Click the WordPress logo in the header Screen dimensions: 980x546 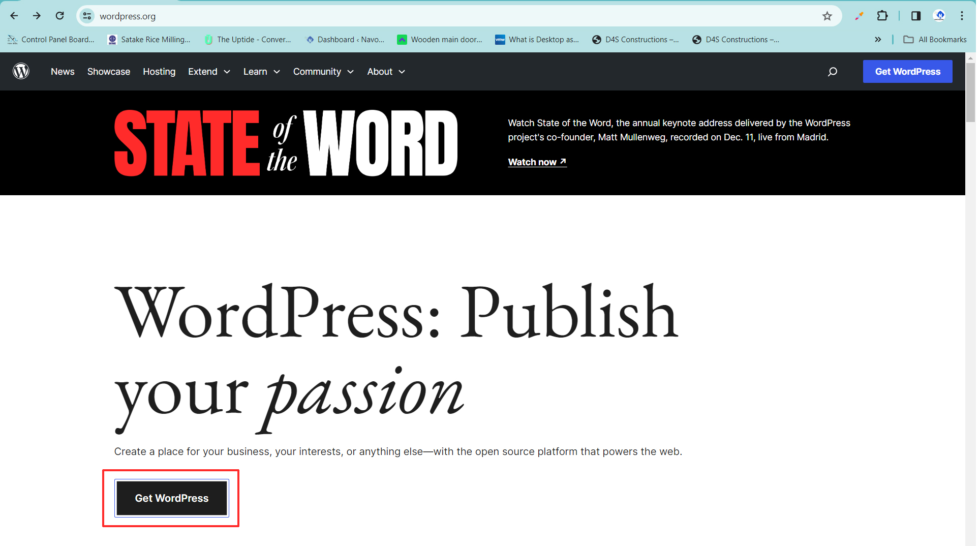(x=21, y=71)
